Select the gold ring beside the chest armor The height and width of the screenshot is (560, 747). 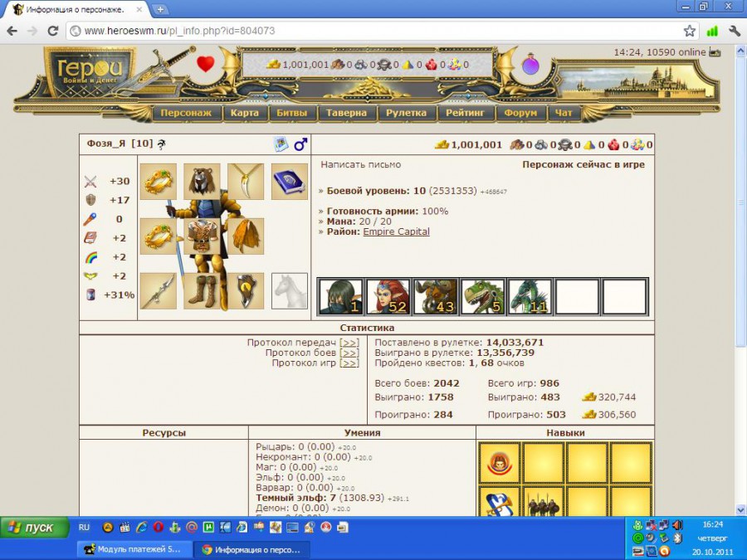pos(159,236)
